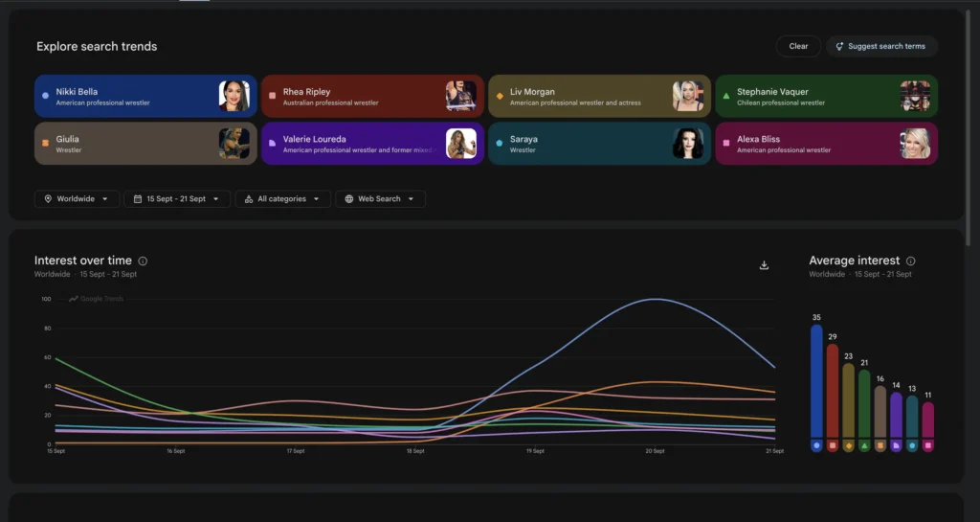This screenshot has width=980, height=522.
Task: Click the green average interest bar labeled 21
Action: point(864,404)
